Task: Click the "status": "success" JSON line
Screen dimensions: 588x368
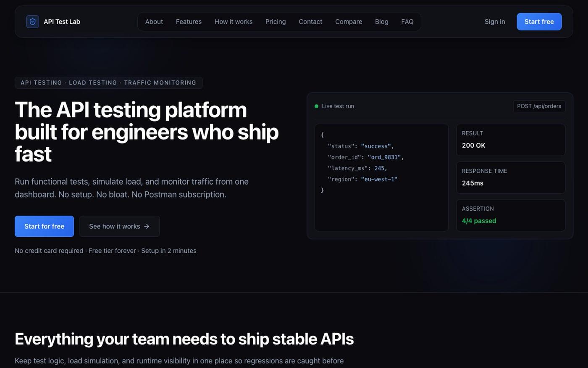Action: pos(361,146)
